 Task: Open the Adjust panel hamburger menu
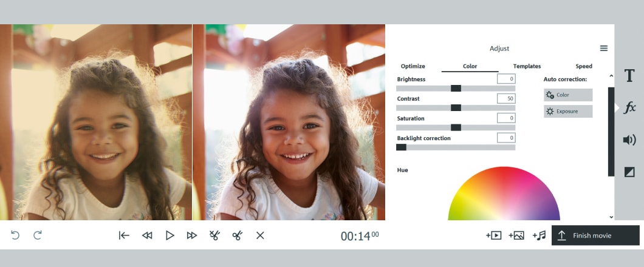[x=604, y=49]
